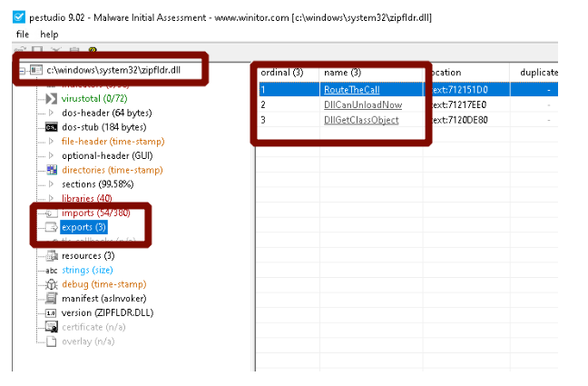Click the pestudio checkmark logo in title bar
The height and width of the screenshot is (386, 588).
(x=19, y=17)
